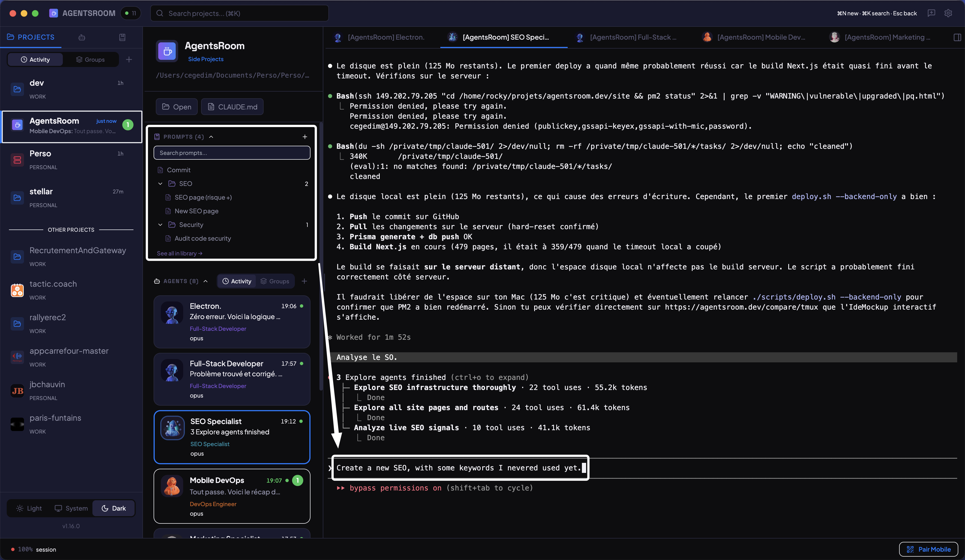Collapse the Prompts section chevron
The height and width of the screenshot is (560, 965).
tap(211, 137)
